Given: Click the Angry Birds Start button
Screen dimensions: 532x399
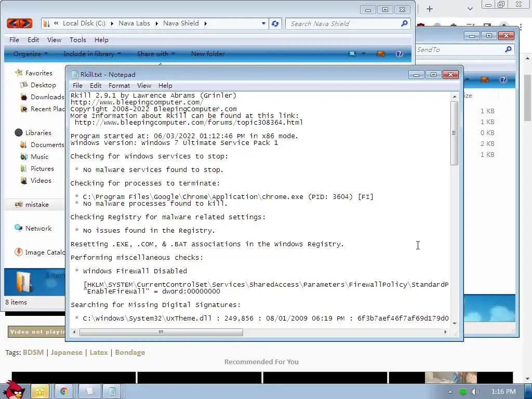Looking at the screenshot, I should tap(14, 390).
